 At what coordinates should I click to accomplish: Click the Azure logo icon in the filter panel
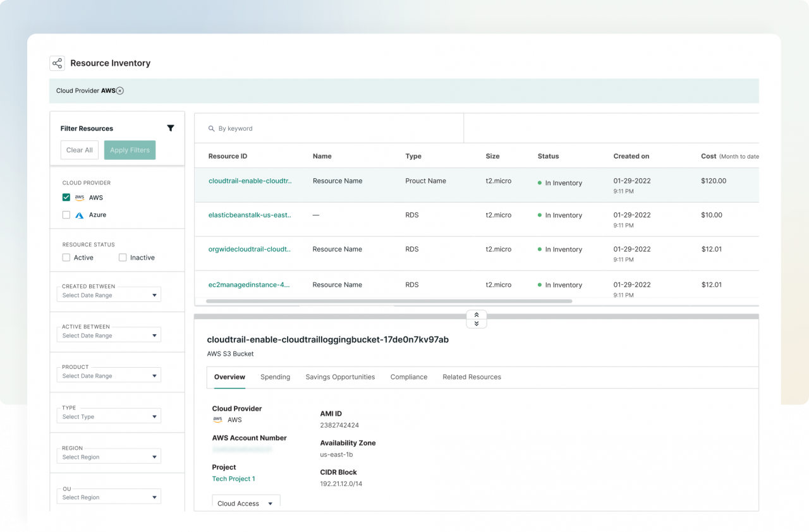click(x=79, y=215)
